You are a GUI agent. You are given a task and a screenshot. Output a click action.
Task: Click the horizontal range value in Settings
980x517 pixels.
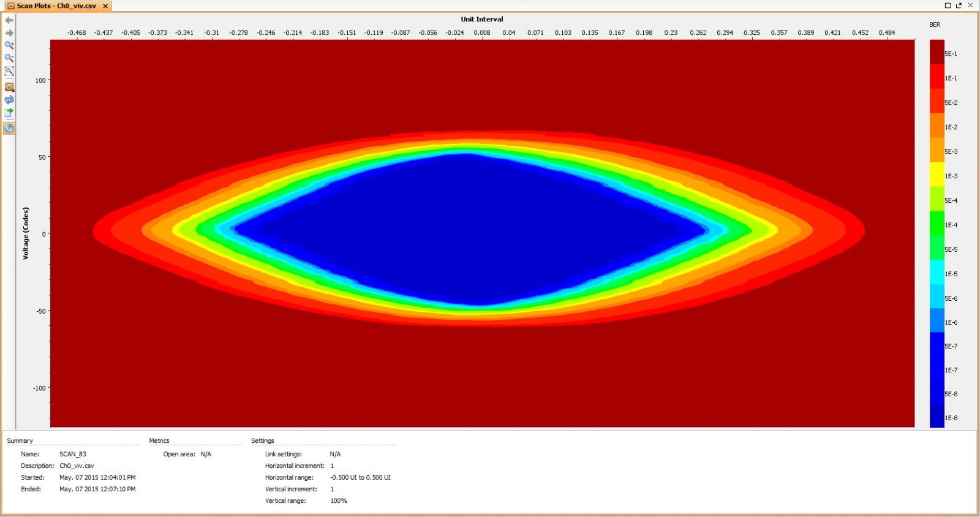pyautogui.click(x=360, y=478)
